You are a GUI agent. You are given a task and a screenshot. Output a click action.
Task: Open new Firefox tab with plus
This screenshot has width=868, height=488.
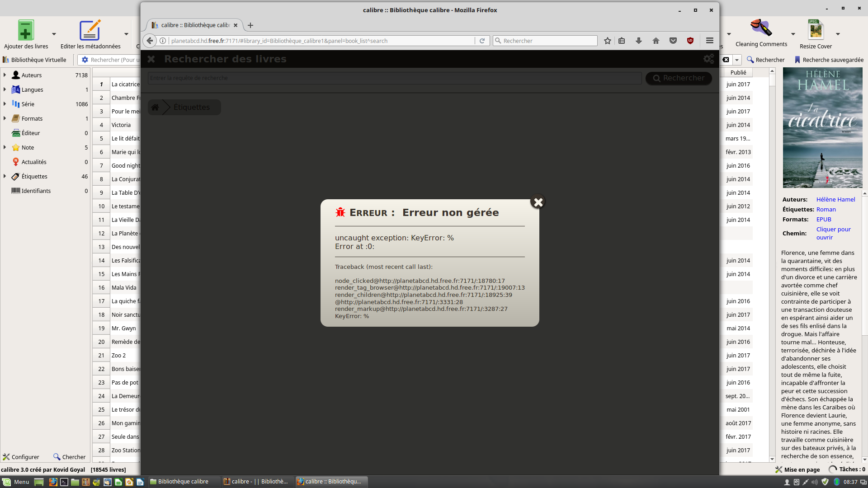(250, 25)
